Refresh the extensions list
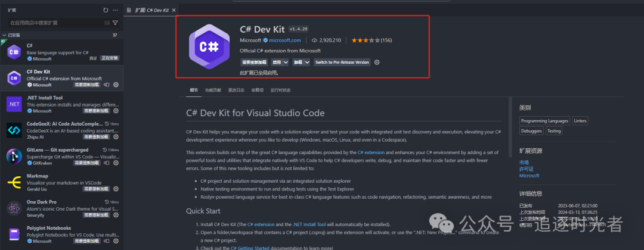This screenshot has height=250, width=644. click(106, 10)
